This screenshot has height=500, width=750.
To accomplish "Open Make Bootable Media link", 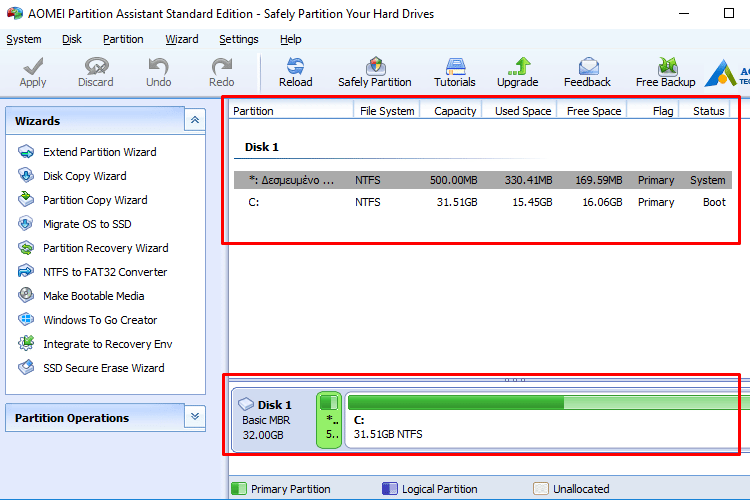I will click(94, 296).
